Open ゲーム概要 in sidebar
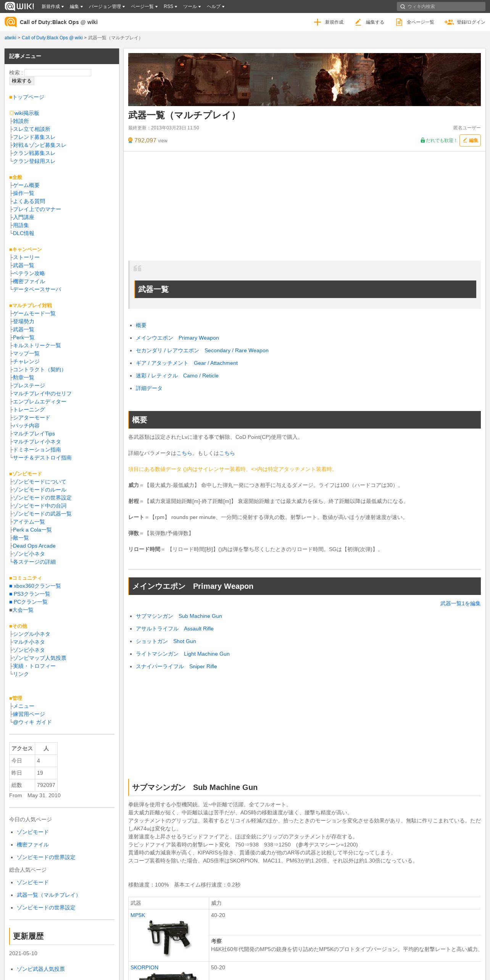The width and height of the screenshot is (490, 980). 26,185
